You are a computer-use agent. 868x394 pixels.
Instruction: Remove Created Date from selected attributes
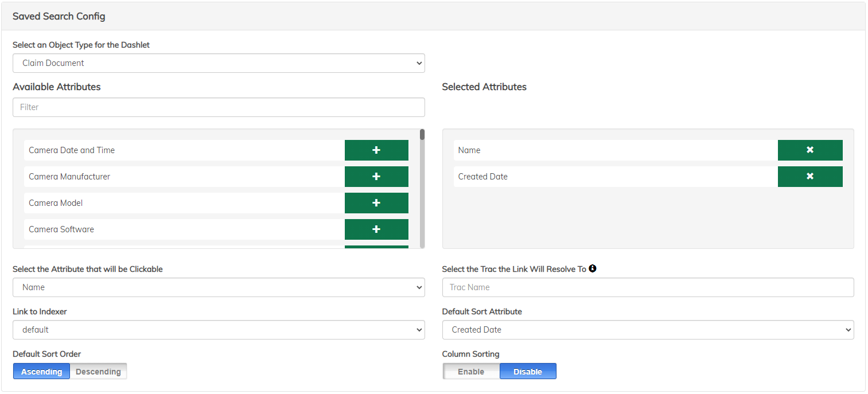(x=809, y=177)
